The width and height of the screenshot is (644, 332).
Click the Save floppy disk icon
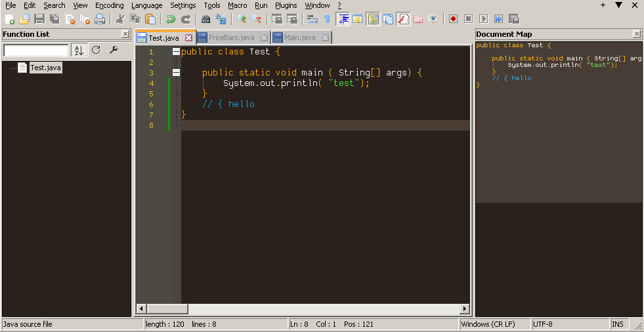point(39,19)
